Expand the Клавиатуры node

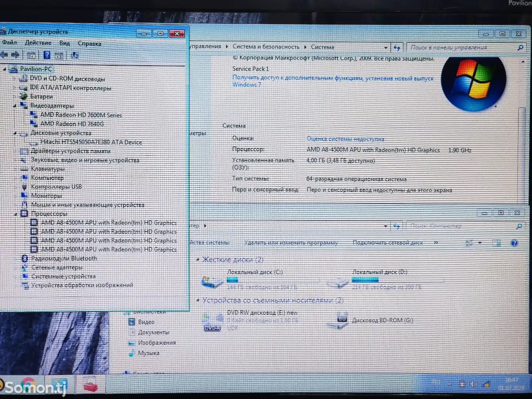(x=15, y=169)
